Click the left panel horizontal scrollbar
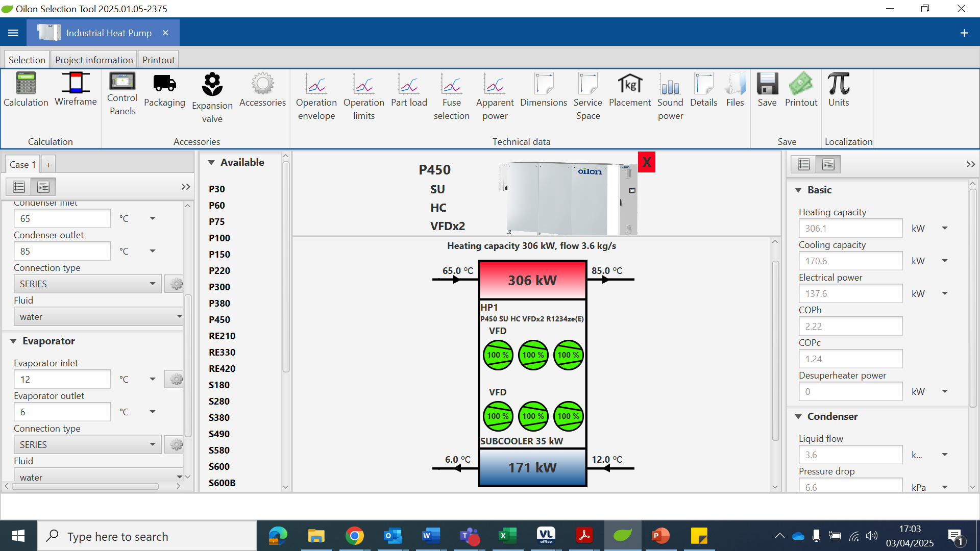 click(x=85, y=486)
